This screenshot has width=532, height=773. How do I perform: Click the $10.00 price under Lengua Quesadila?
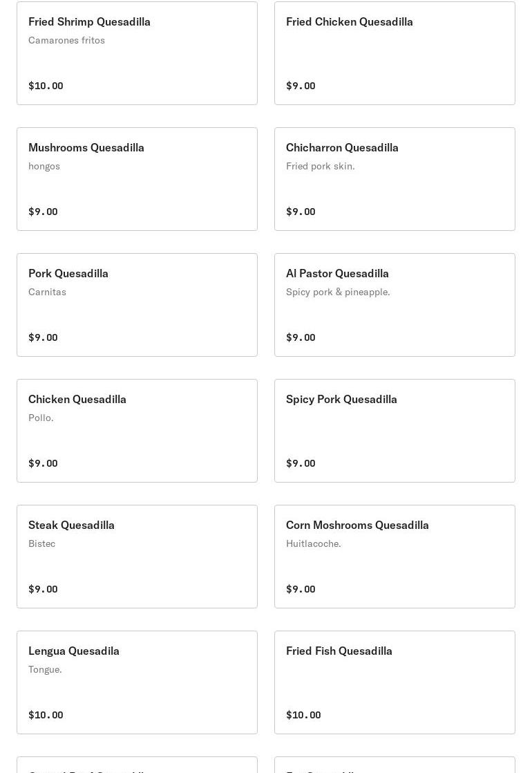pyautogui.click(x=46, y=715)
